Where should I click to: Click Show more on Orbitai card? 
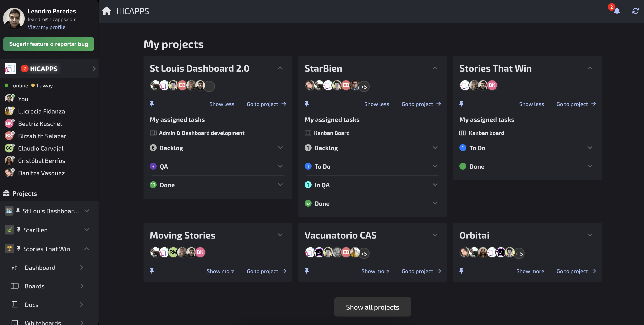pos(530,271)
